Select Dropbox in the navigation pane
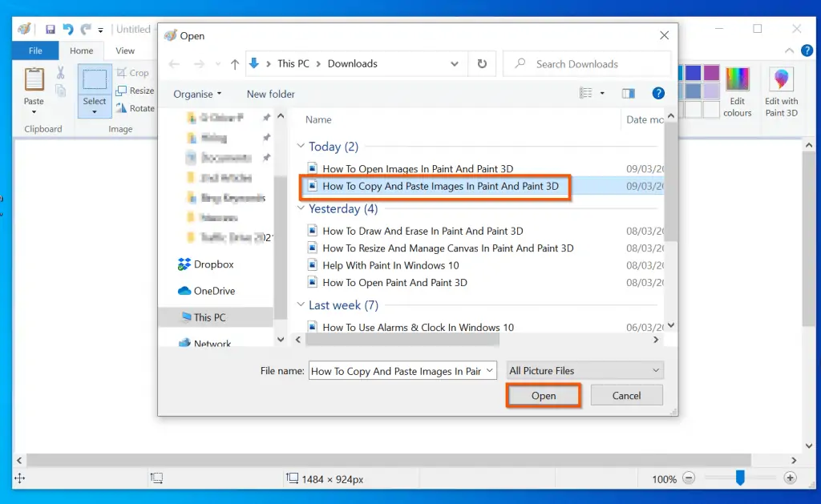Screen dimensions: 821x504 pos(213,264)
